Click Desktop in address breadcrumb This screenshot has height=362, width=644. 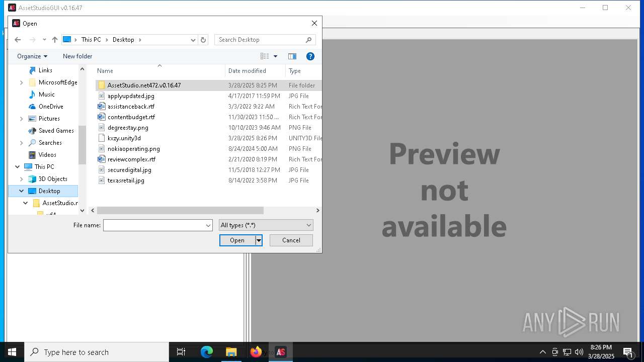[123, 40]
